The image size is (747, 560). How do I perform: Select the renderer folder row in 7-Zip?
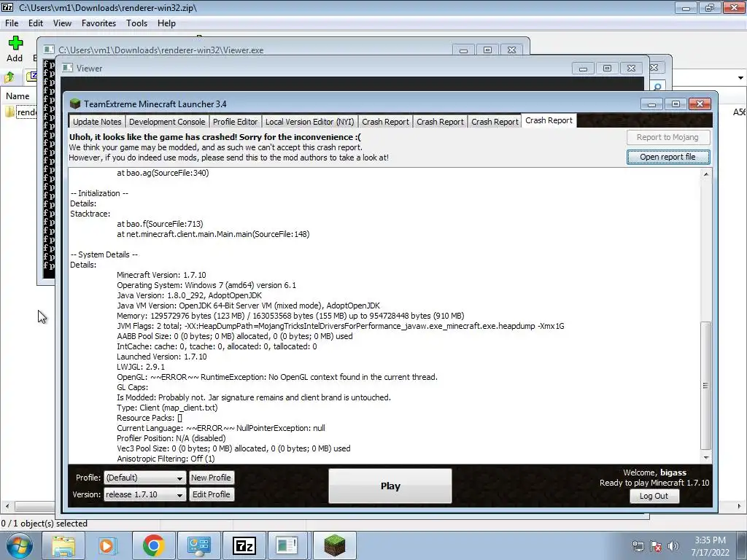pos(19,112)
